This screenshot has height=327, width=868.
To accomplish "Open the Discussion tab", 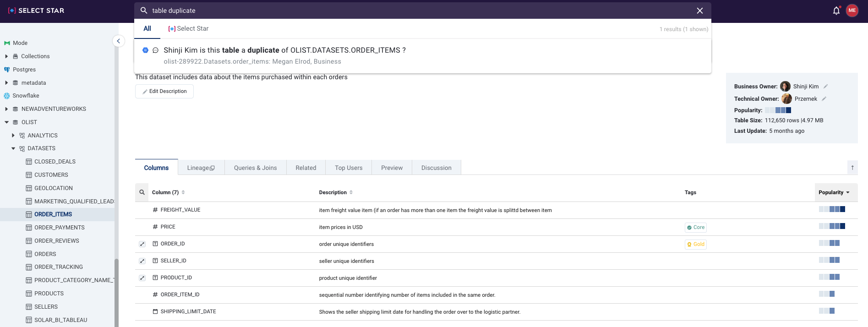I will [436, 168].
